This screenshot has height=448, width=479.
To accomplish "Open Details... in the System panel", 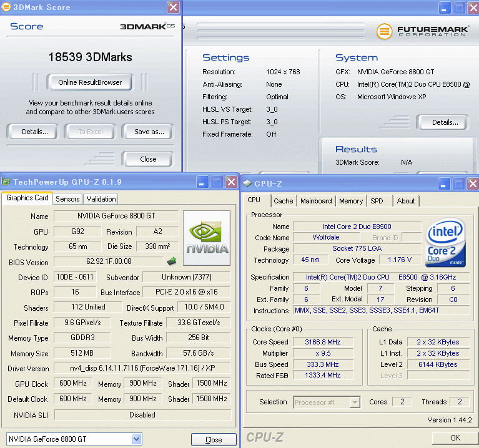I will pos(445,122).
